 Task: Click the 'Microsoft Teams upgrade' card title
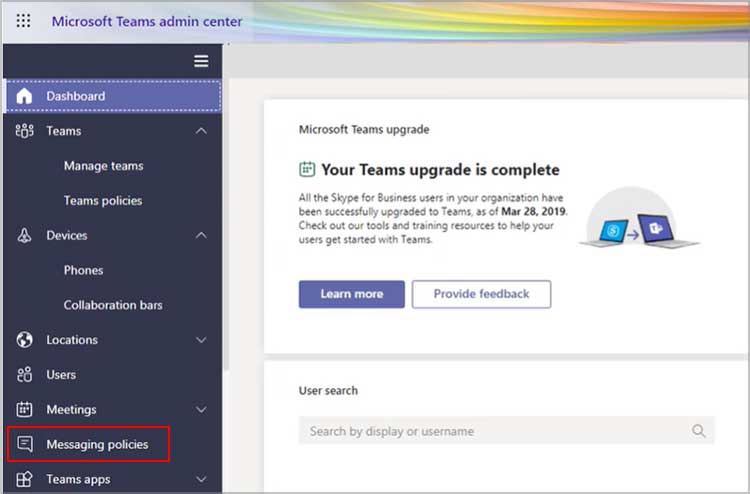pyautogui.click(x=364, y=130)
